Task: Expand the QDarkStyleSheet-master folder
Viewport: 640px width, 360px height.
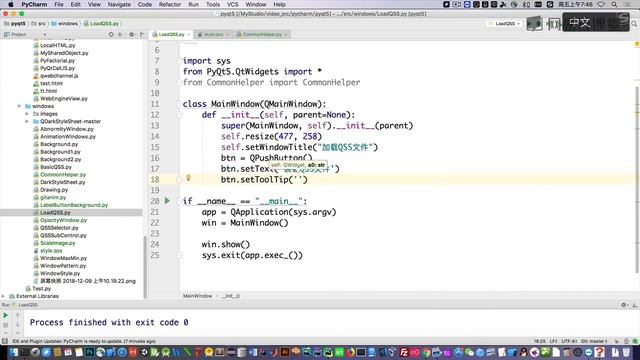Action: click(27, 122)
